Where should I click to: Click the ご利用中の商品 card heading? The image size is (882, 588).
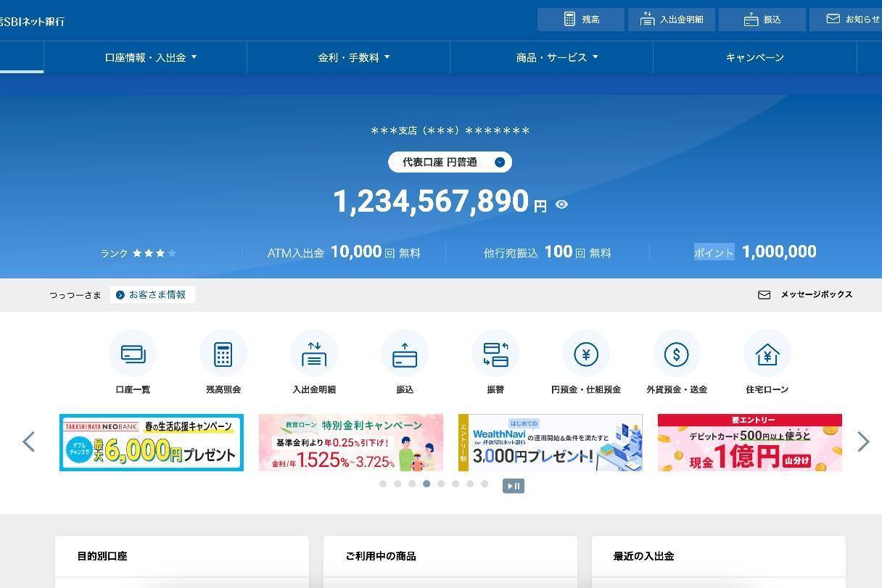click(x=381, y=556)
